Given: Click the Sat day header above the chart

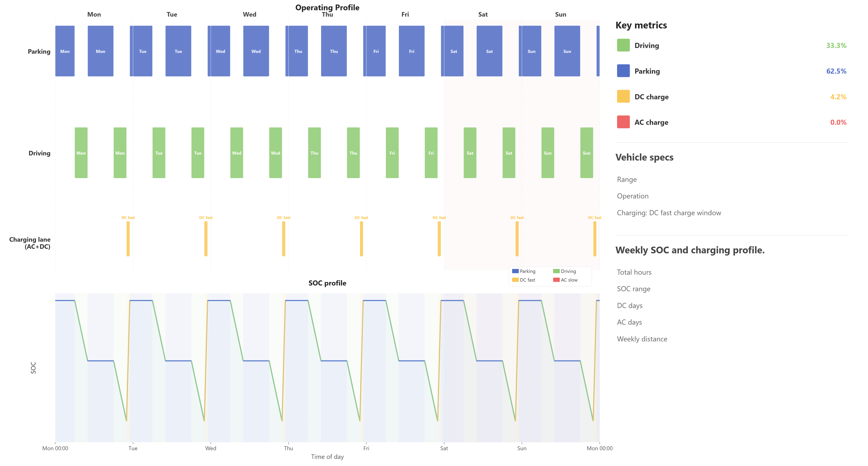Looking at the screenshot, I should [483, 14].
